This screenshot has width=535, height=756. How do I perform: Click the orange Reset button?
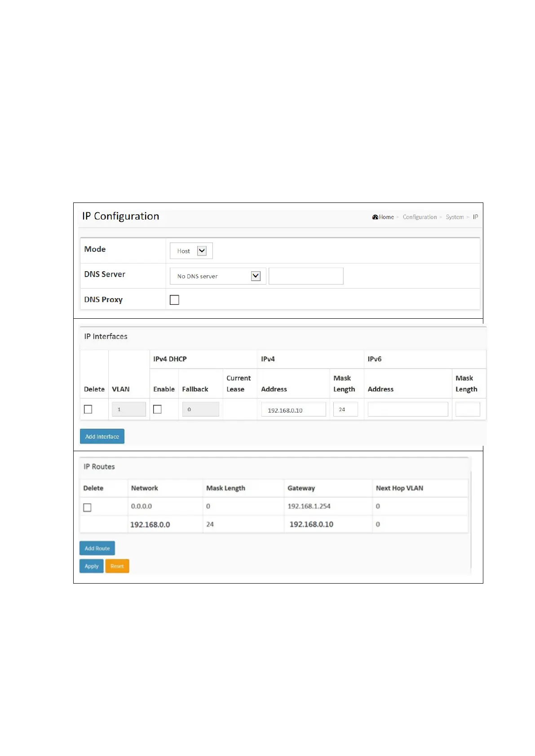click(117, 566)
